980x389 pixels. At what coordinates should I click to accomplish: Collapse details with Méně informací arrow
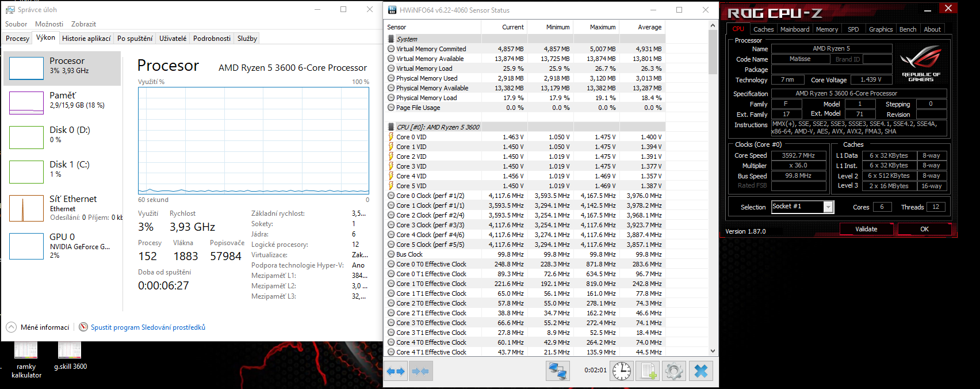(x=11, y=327)
